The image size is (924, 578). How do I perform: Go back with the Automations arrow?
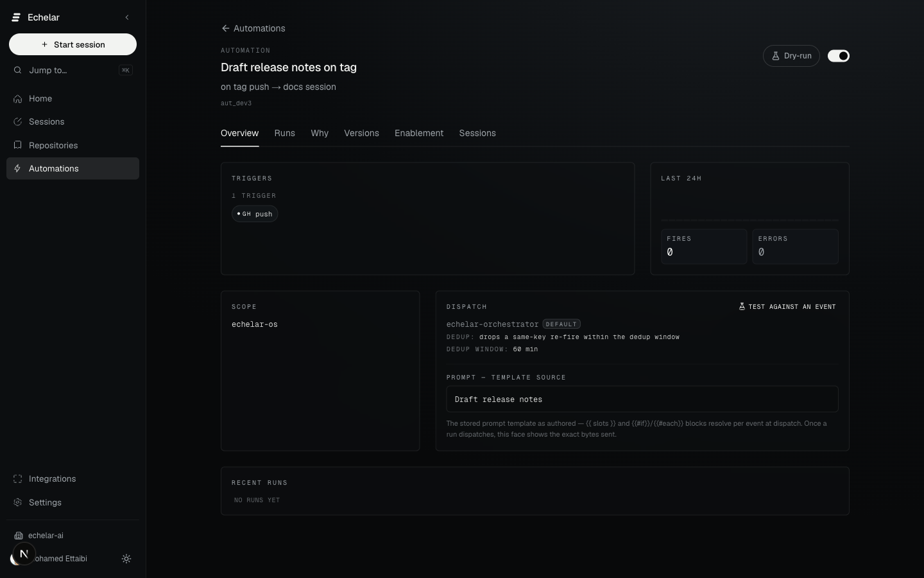(x=225, y=28)
